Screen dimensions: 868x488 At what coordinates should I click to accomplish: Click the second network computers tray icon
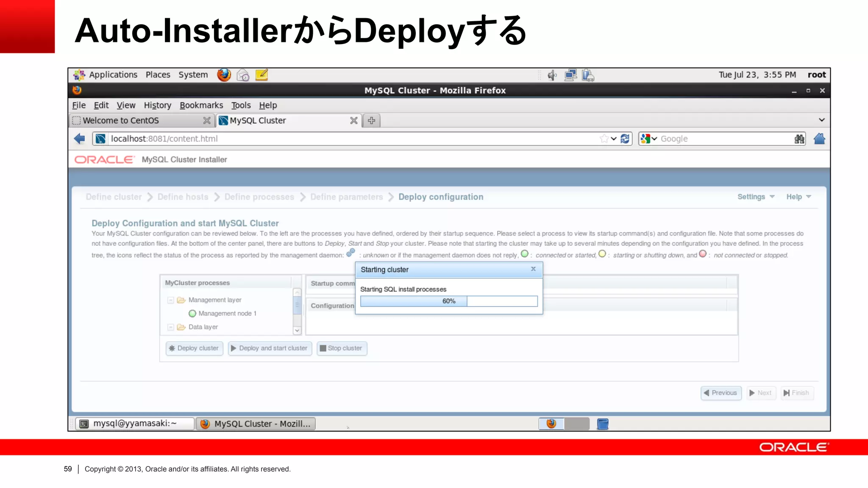(588, 75)
